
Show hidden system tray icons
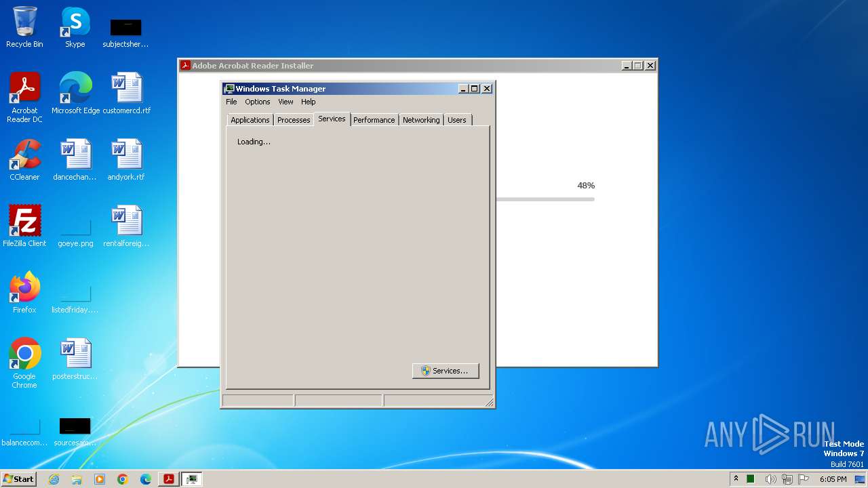coord(736,479)
